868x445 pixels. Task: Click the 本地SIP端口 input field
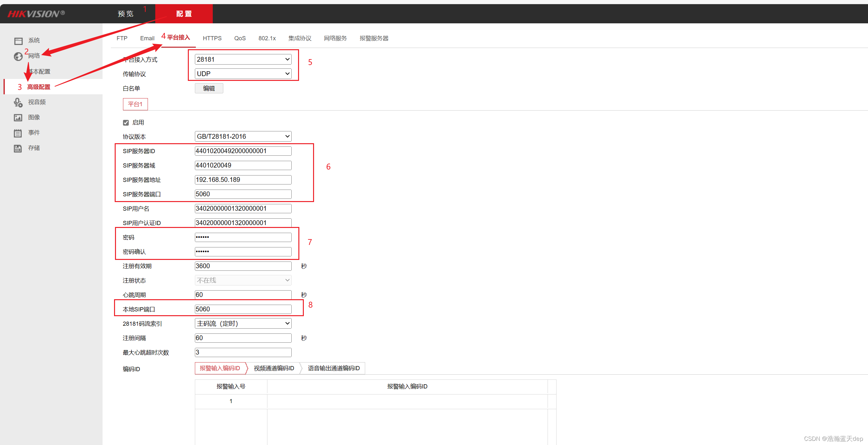[x=243, y=309]
